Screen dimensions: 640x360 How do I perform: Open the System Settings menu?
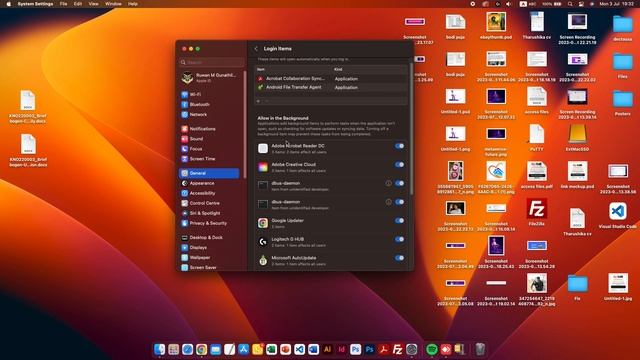pos(35,4)
